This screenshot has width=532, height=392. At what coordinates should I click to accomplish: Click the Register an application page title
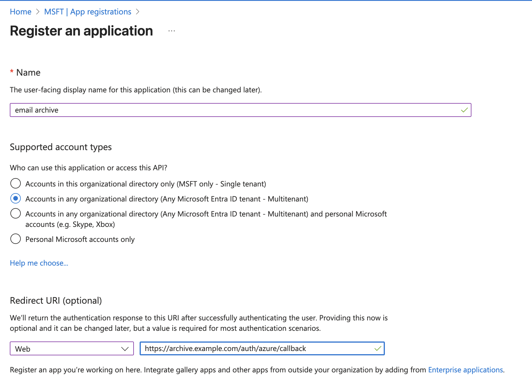(81, 31)
